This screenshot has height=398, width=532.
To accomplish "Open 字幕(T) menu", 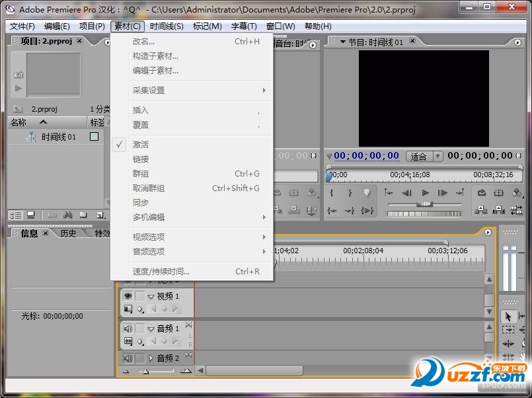I will (x=244, y=26).
